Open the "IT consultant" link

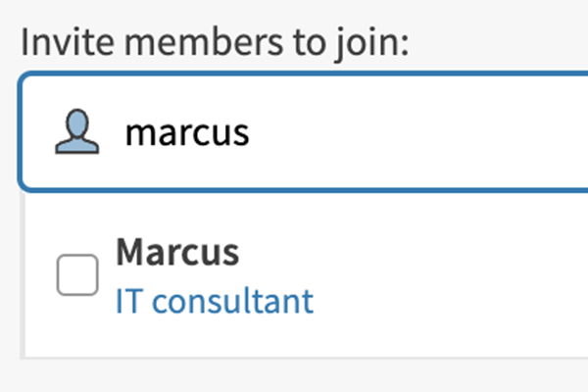point(215,301)
